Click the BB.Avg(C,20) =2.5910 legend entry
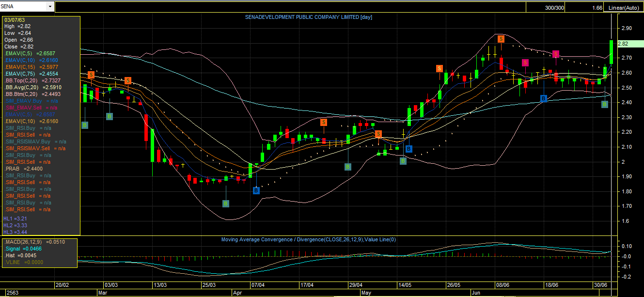644x297 pixels. (x=33, y=87)
